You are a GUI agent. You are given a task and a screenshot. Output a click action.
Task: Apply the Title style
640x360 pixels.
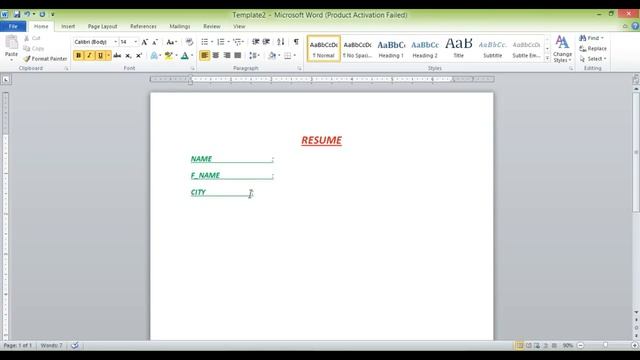[x=459, y=49]
